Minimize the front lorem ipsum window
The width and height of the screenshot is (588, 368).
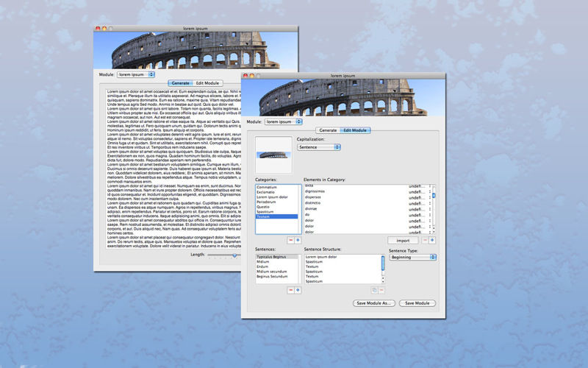point(252,76)
